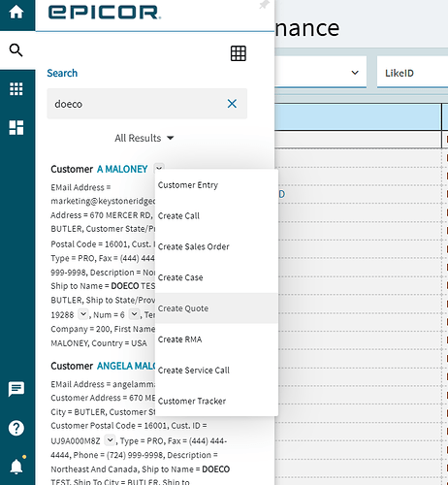
Task: Open the menu grid icon in sidebar
Action: click(x=16, y=88)
